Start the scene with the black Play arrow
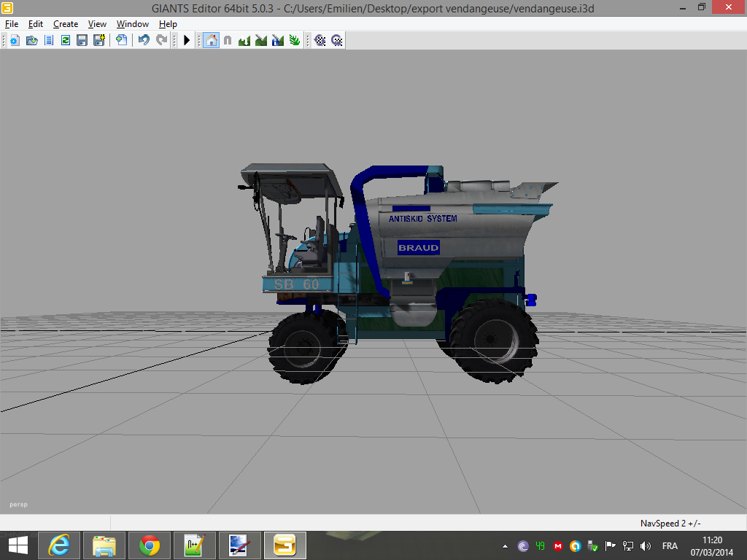This screenshot has width=747, height=560. (x=187, y=41)
